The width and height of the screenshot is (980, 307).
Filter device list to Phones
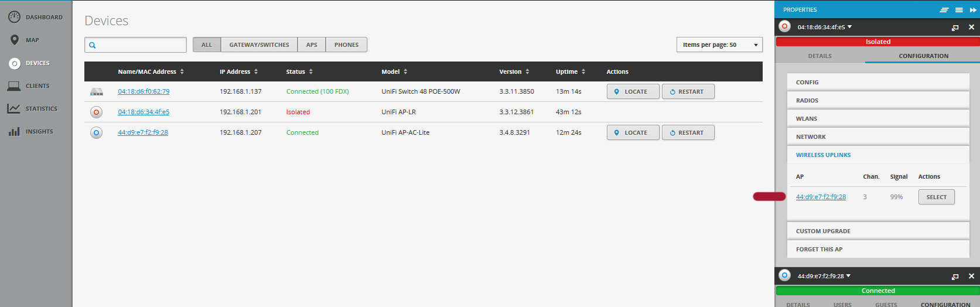point(346,45)
